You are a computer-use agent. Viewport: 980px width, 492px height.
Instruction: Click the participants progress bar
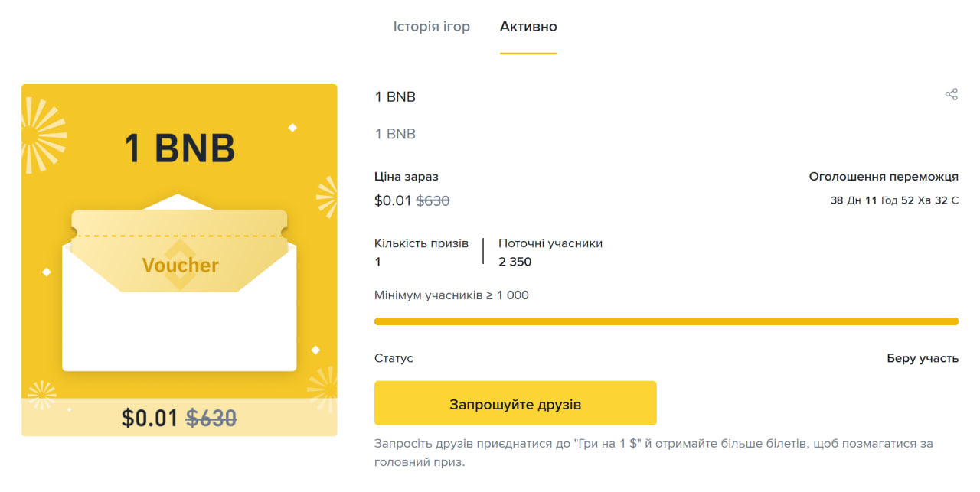tap(665, 321)
